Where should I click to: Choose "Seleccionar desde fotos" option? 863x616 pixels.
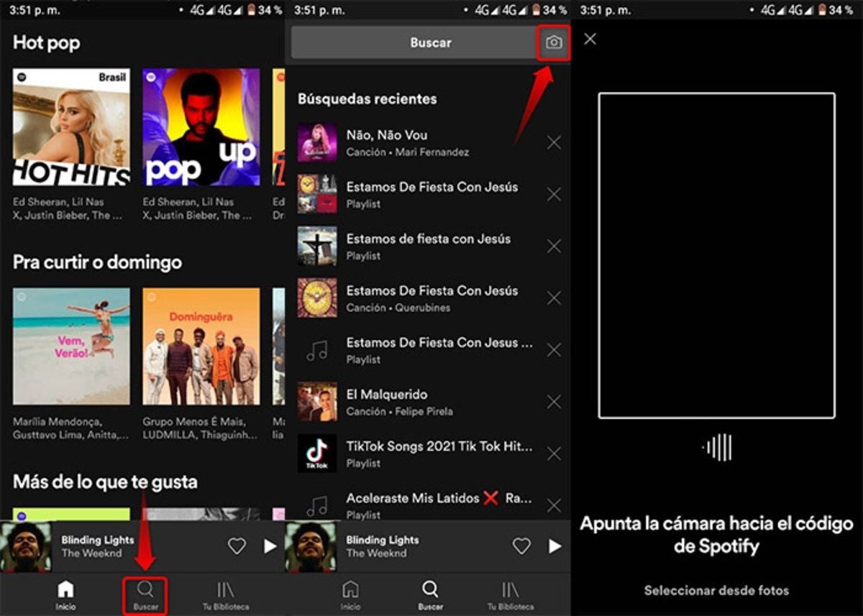point(716,591)
